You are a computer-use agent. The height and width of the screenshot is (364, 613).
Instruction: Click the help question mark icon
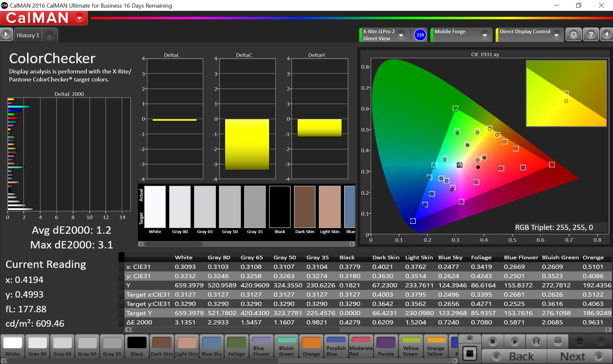tap(591, 34)
